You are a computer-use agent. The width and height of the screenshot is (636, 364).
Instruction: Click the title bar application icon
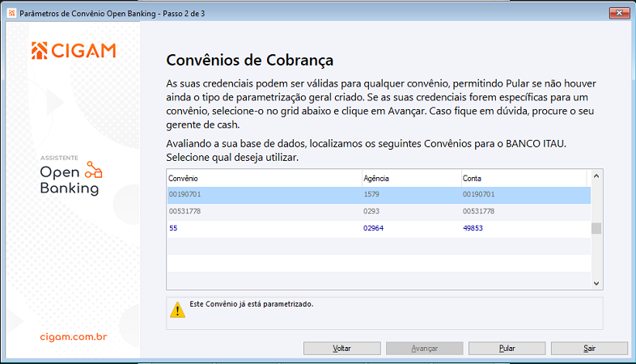[x=11, y=14]
